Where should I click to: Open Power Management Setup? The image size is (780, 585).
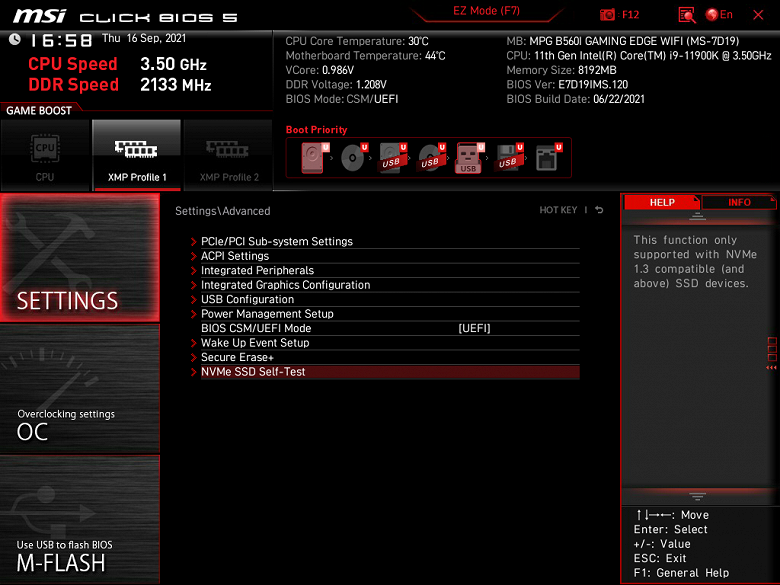[390, 313]
